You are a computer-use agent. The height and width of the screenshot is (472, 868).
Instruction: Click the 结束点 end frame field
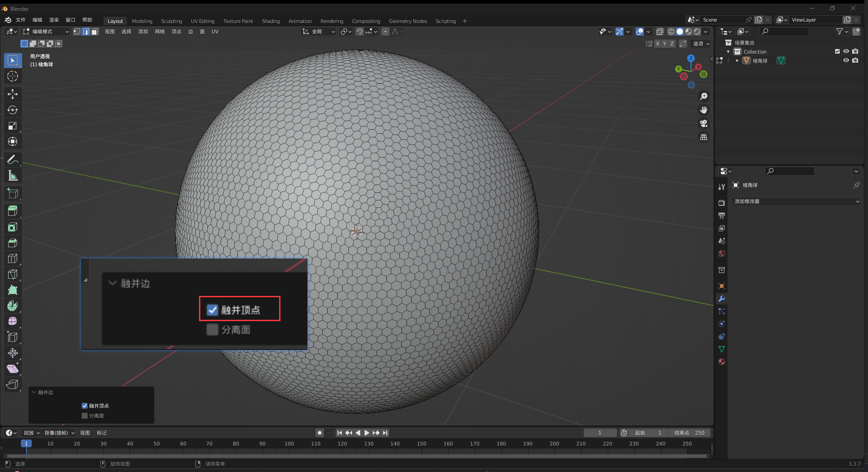(689, 433)
